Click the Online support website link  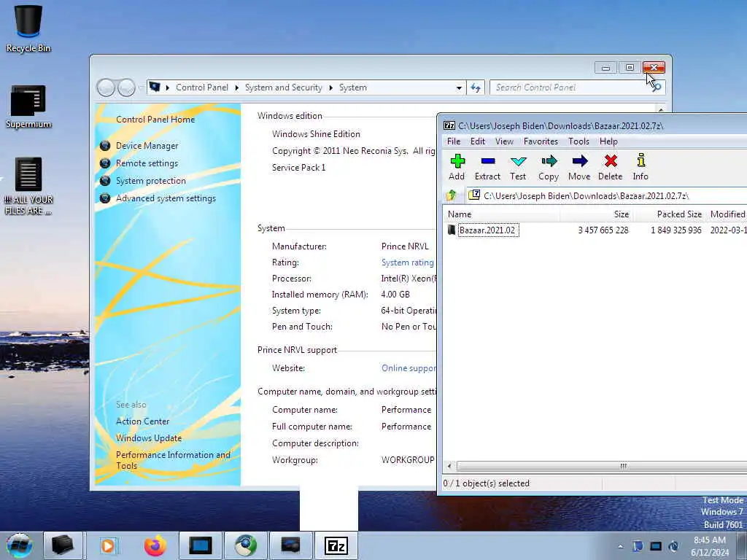pos(409,368)
